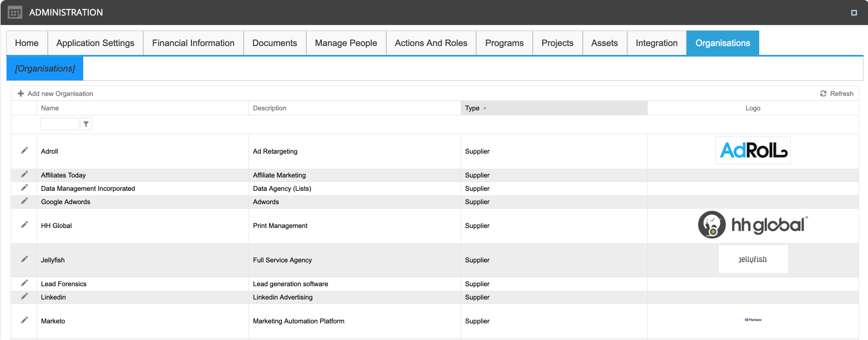Image resolution: width=868 pixels, height=340 pixels.
Task: Refresh the organisations list
Action: click(836, 94)
